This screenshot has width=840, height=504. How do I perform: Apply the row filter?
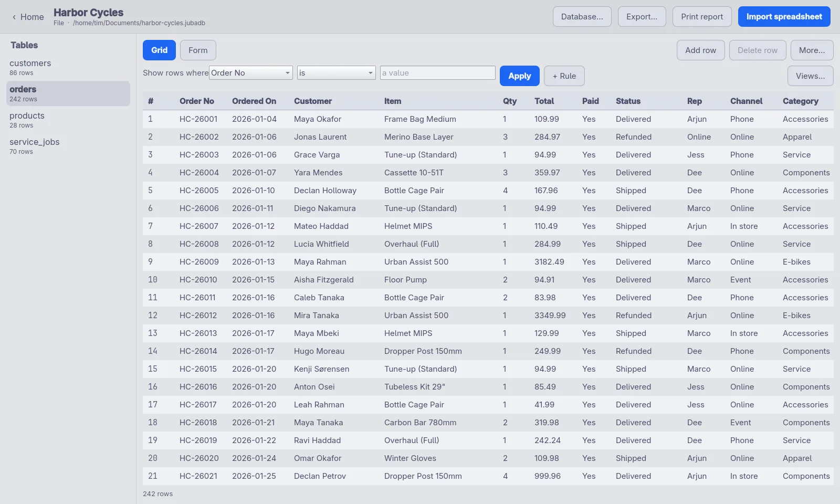point(520,76)
